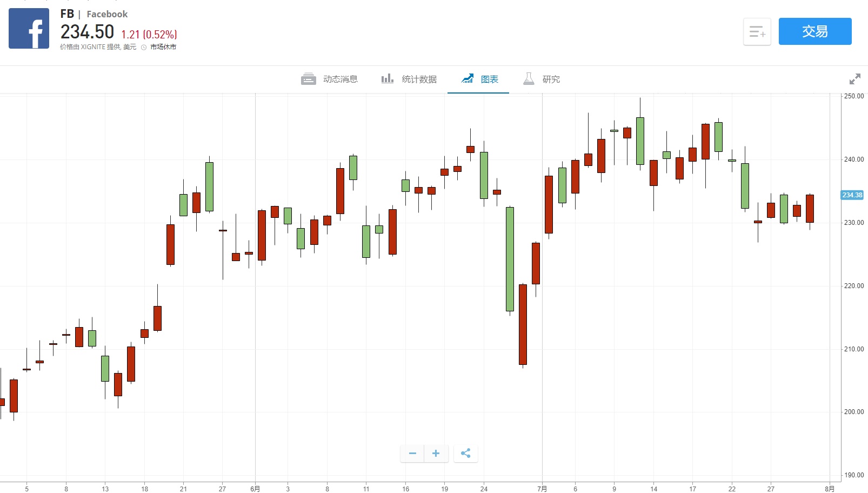Click the 6月 date axis marker
Image resolution: width=868 pixels, height=493 pixels.
coord(255,489)
